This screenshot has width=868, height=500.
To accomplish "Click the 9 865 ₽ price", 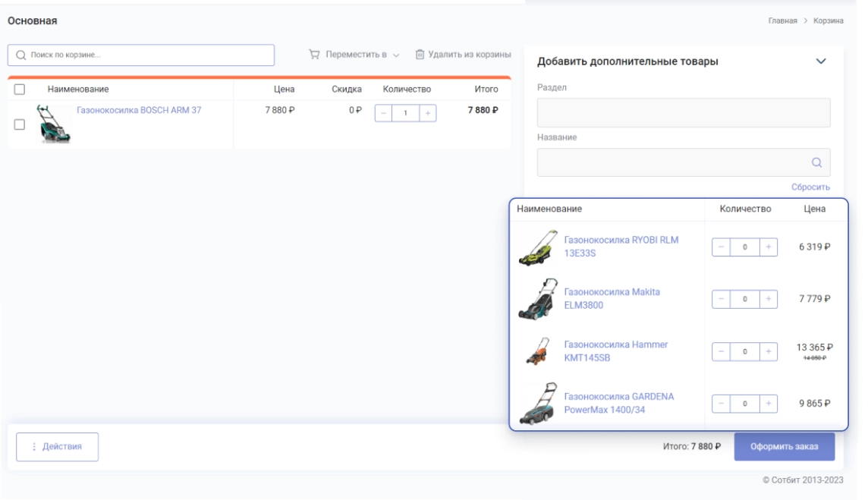I will 814,404.
